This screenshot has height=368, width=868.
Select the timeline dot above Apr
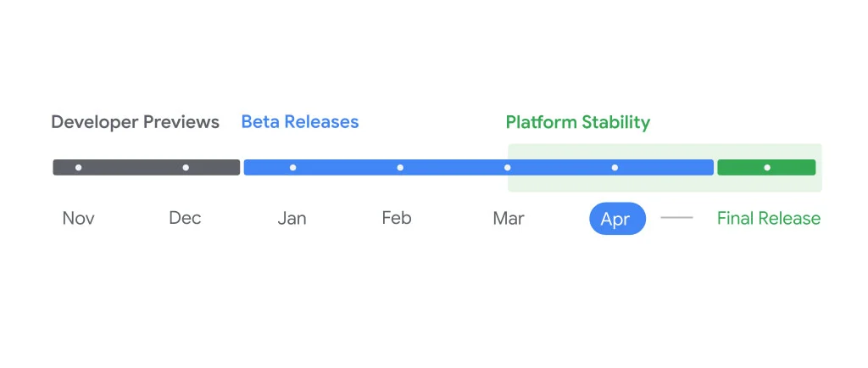(x=615, y=168)
